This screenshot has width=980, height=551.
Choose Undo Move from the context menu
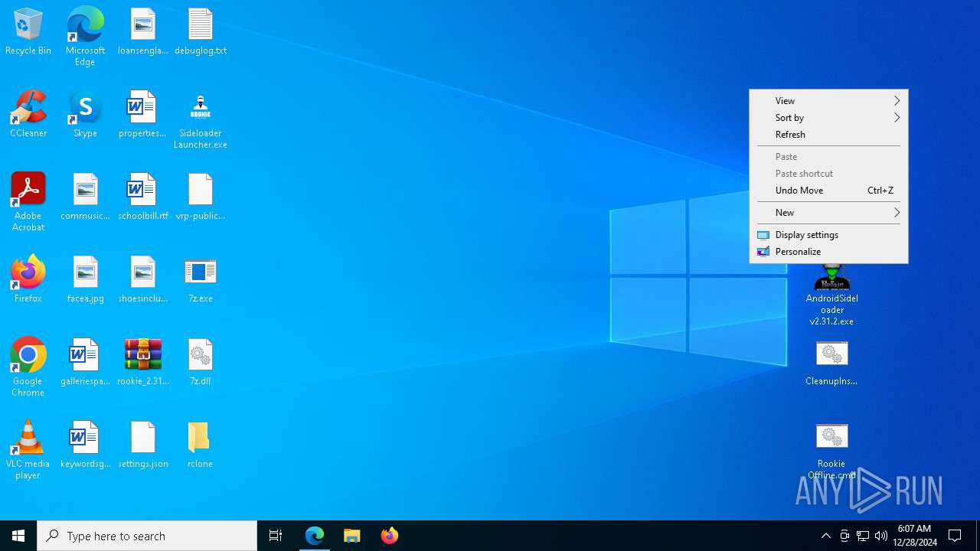pos(828,190)
